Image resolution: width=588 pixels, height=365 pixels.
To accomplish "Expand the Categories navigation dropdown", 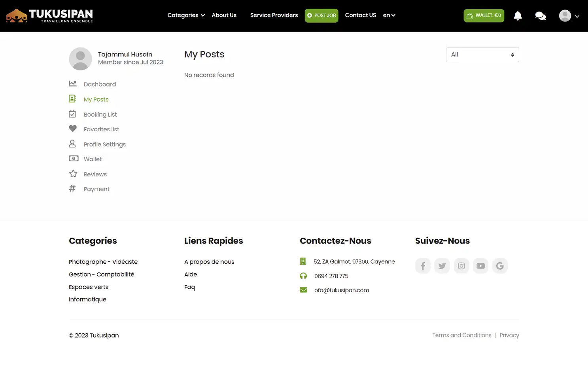I will click(185, 15).
